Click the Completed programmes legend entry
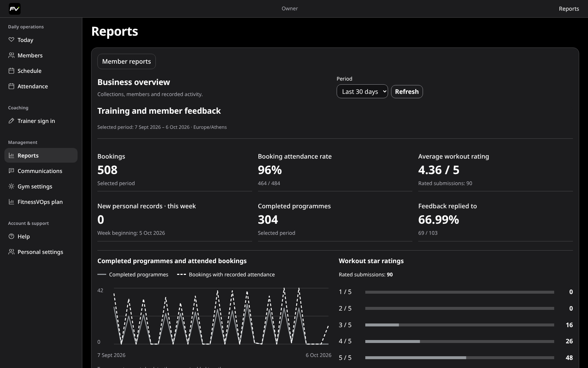The image size is (588, 368). click(x=133, y=275)
